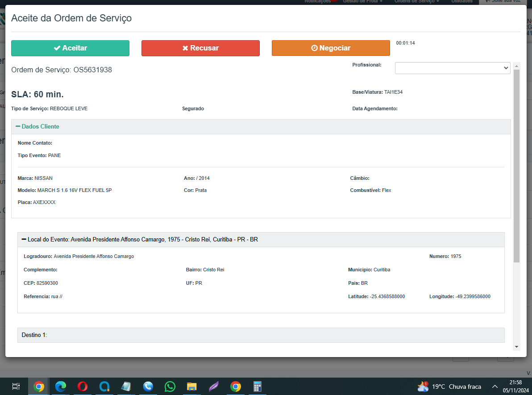The height and width of the screenshot is (395, 532).
Task: Open Opera browser from the taskbar
Action: 82,387
